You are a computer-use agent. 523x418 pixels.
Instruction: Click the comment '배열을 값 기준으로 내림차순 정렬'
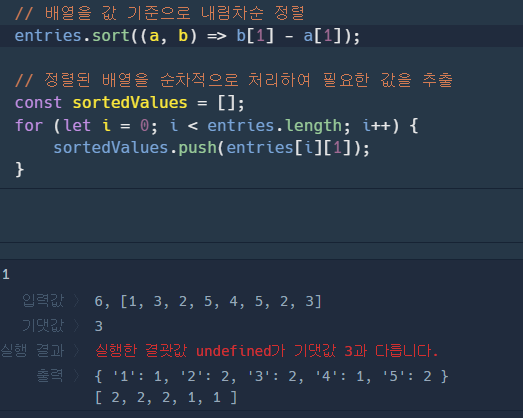pyautogui.click(x=159, y=13)
